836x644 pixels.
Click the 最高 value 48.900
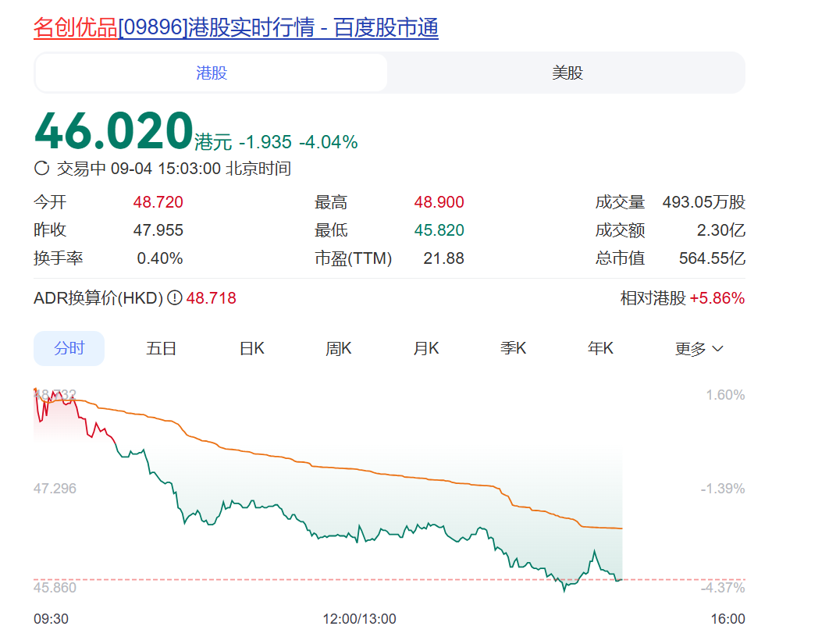[x=439, y=202]
